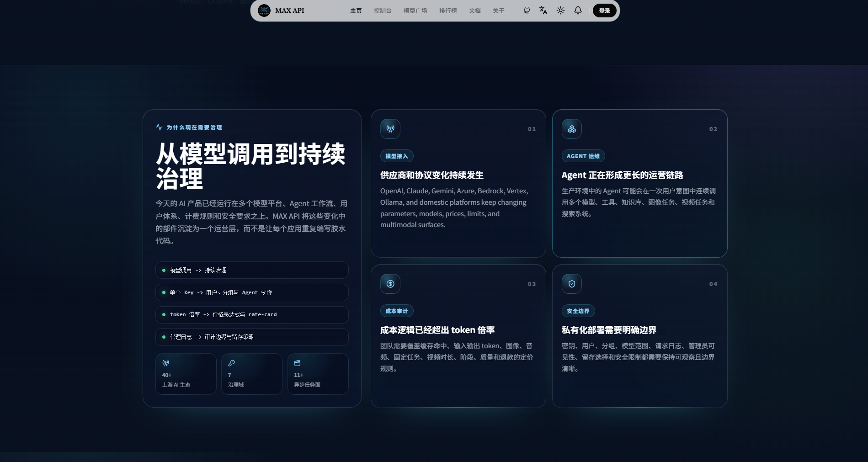Image resolution: width=868 pixels, height=462 pixels.
Task: Click the 登录 login button
Action: tap(604, 11)
